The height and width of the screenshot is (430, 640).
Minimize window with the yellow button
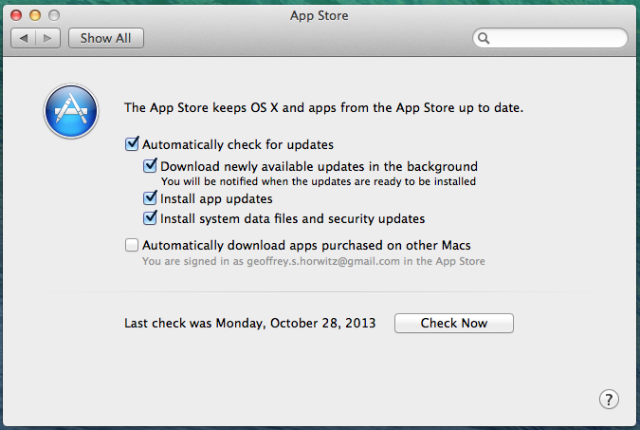tap(35, 16)
